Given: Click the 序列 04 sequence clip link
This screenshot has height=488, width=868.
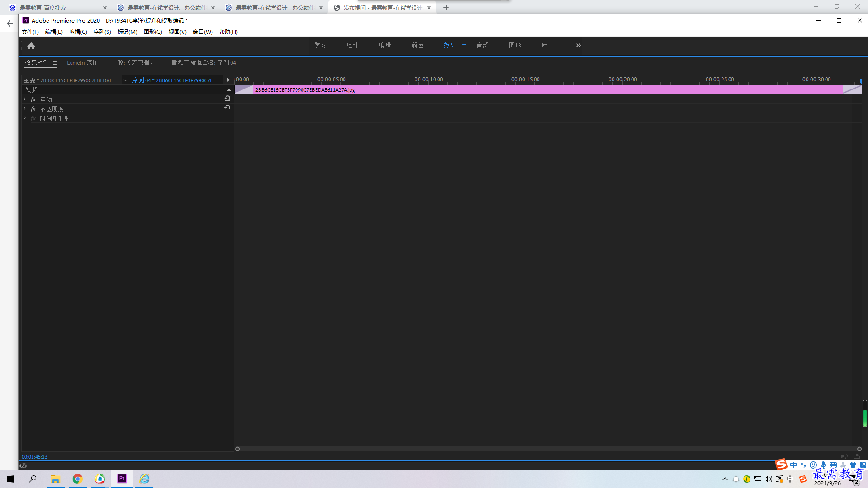Looking at the screenshot, I should coord(174,80).
